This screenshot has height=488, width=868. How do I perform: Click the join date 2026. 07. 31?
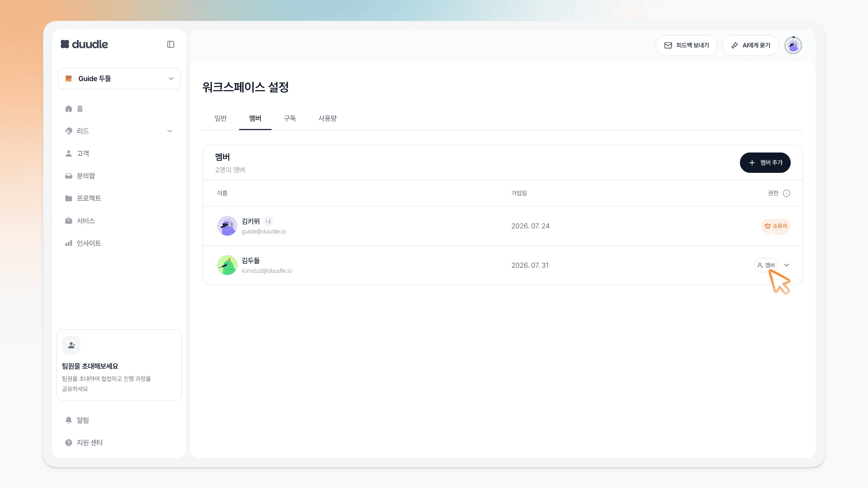tap(530, 265)
